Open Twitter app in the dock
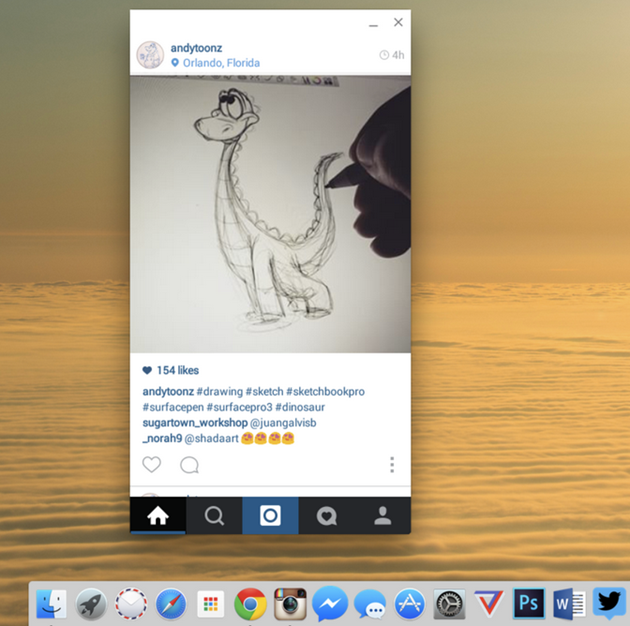This screenshot has height=626, width=630. (608, 604)
